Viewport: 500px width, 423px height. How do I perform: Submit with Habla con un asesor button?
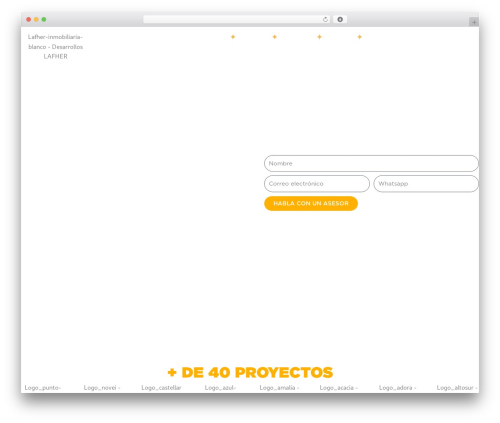coord(311,203)
